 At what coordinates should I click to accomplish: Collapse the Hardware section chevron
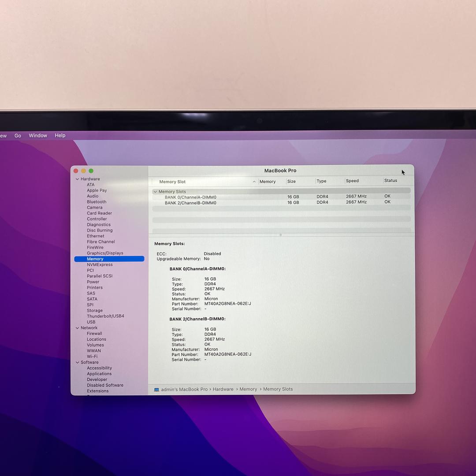tap(77, 179)
